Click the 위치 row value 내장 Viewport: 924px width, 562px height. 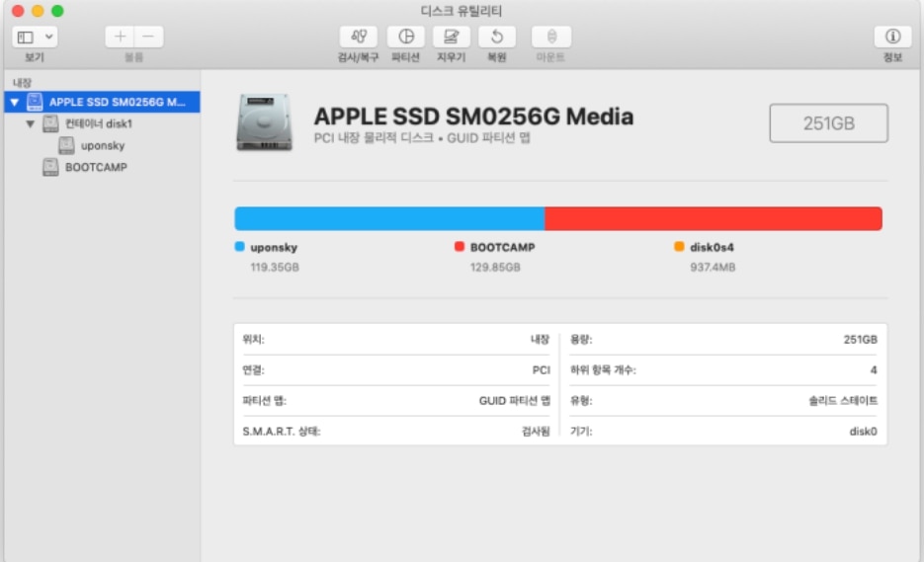coord(540,340)
